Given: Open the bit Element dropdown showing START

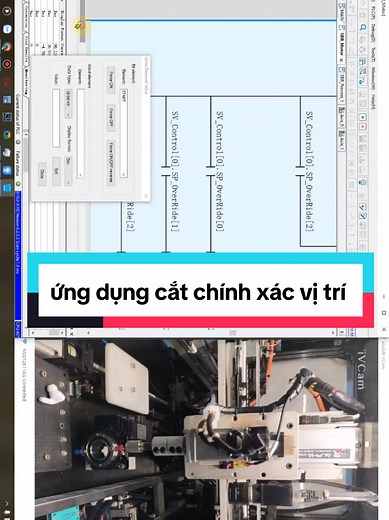Looking at the screenshot, I should coord(124,133).
